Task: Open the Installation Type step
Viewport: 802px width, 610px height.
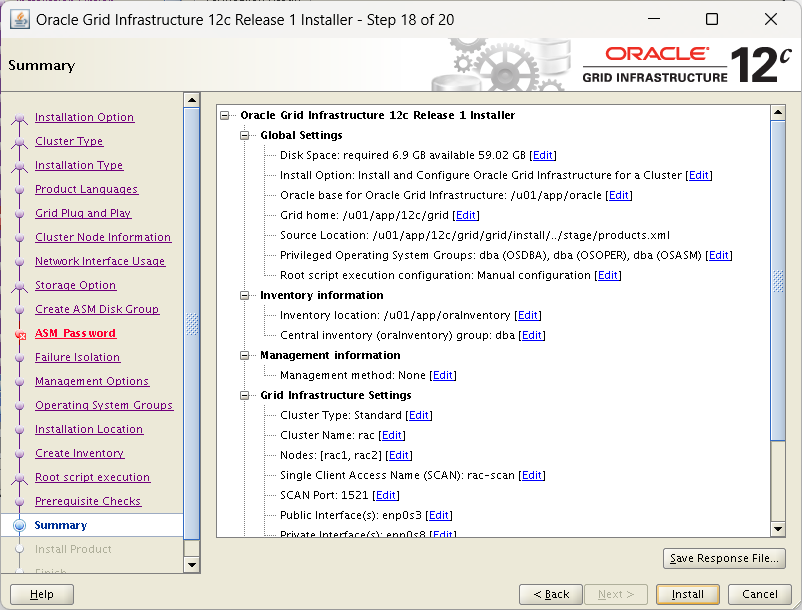Action: pos(79,165)
